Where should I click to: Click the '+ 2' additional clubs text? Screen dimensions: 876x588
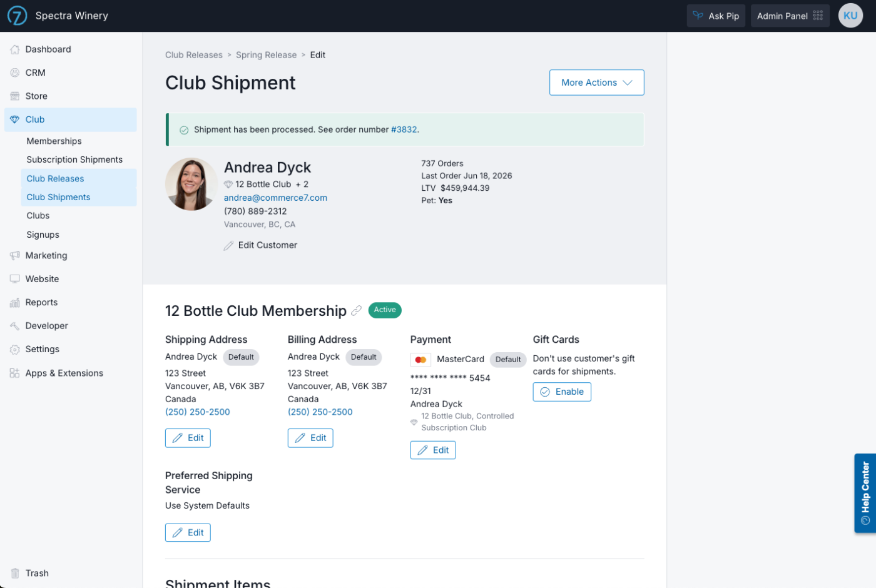coord(302,185)
